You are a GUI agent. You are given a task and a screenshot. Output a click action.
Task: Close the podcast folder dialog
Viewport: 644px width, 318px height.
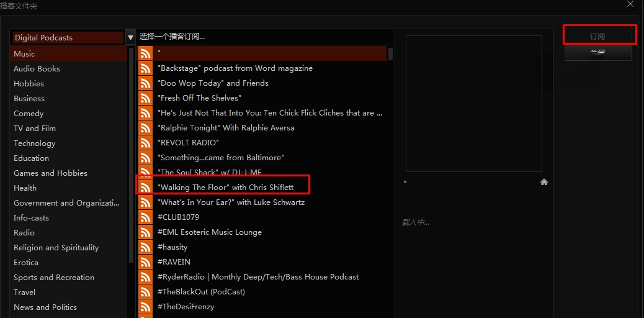pyautogui.click(x=630, y=4)
